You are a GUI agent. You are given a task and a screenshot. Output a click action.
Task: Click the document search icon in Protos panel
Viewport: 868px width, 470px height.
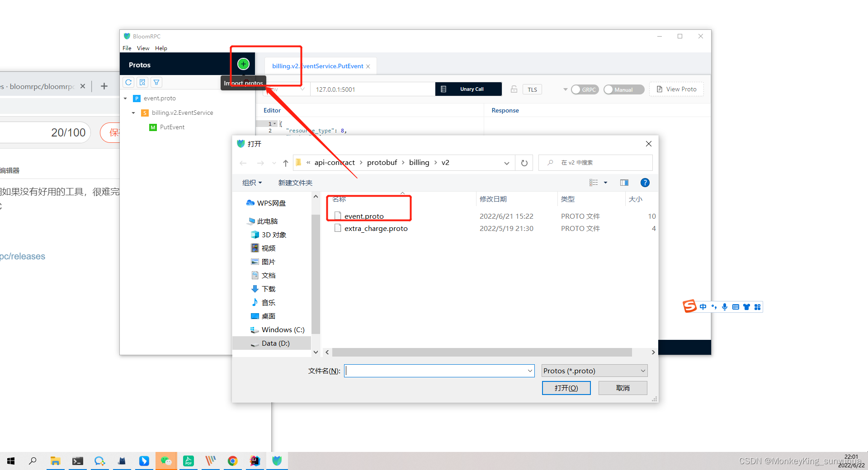pos(142,82)
